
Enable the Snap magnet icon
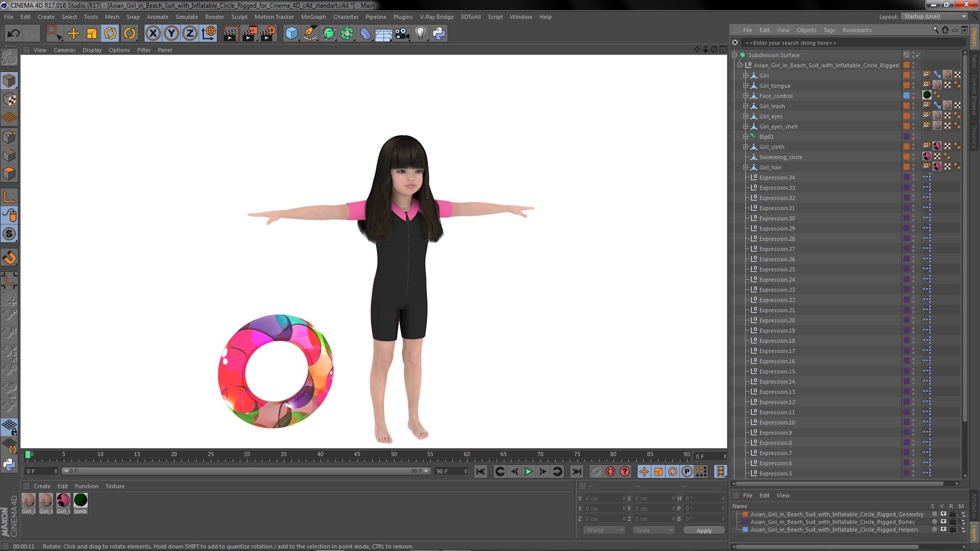[x=9, y=258]
